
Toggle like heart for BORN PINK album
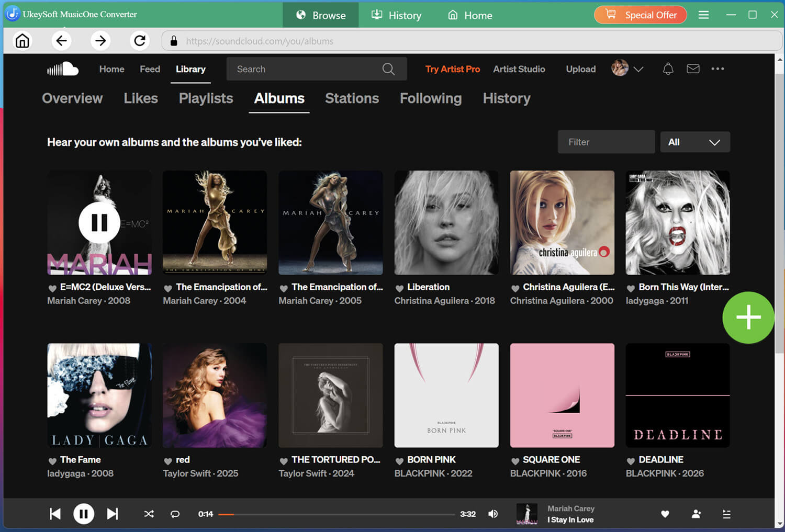click(399, 461)
